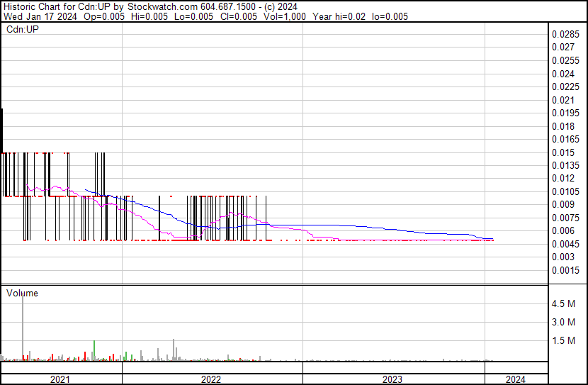Select the 2024 year label on time axis
The image size is (588, 385).
pyautogui.click(x=516, y=379)
